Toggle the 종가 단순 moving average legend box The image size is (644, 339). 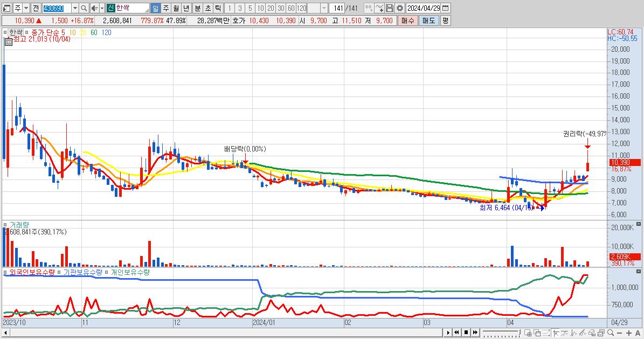click(27, 32)
